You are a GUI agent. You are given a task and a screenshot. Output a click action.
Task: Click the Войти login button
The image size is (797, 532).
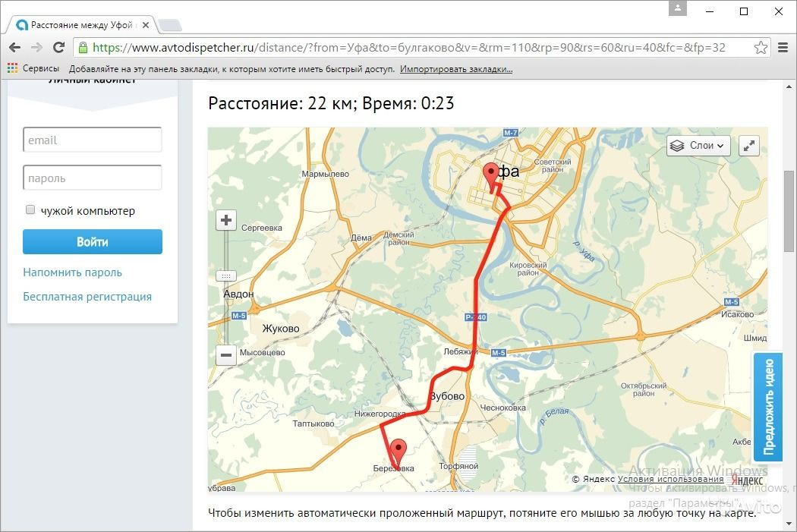click(92, 242)
